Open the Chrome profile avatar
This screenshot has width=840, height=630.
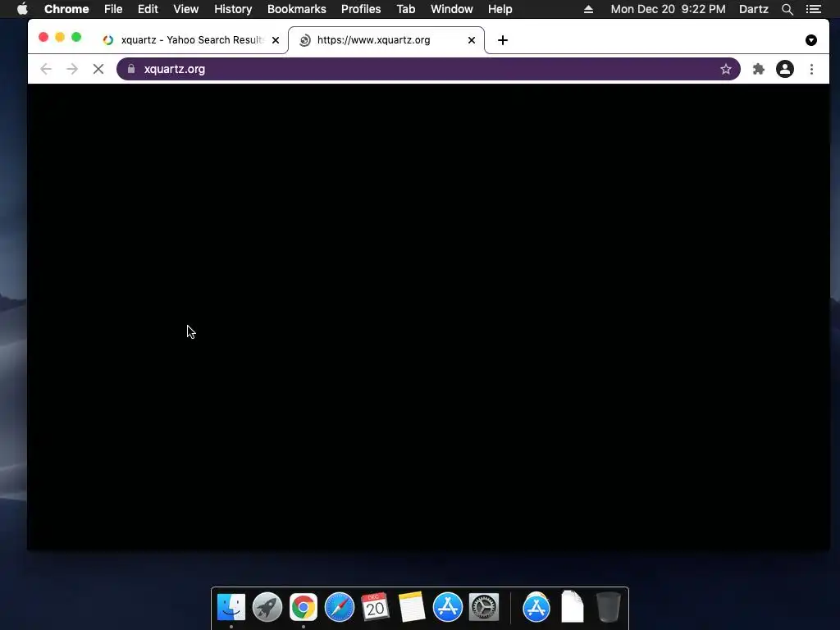point(785,69)
